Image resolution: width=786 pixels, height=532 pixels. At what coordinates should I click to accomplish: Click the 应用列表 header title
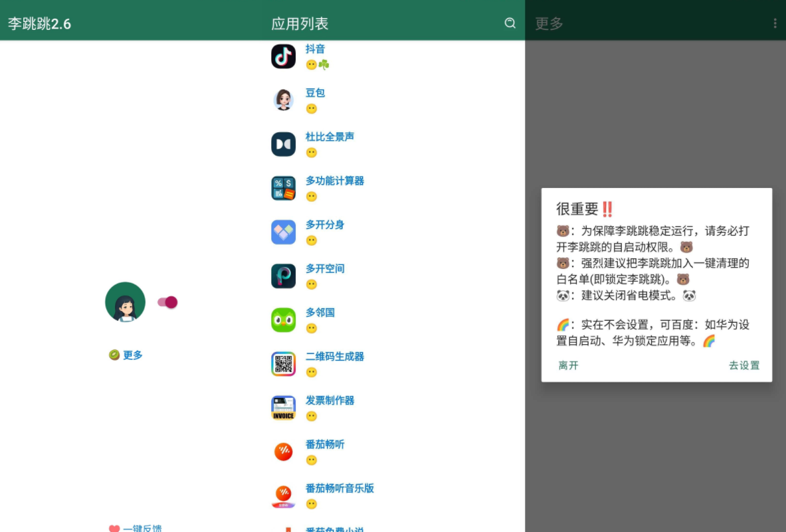coord(300,23)
